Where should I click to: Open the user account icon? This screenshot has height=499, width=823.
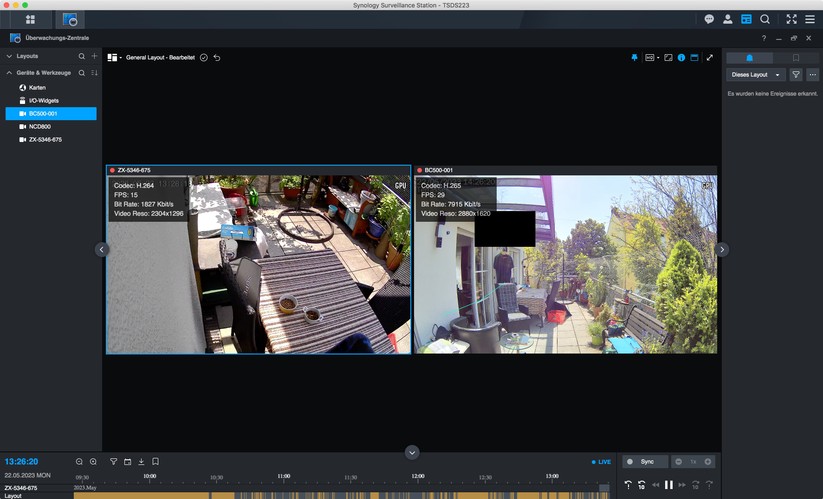click(728, 19)
